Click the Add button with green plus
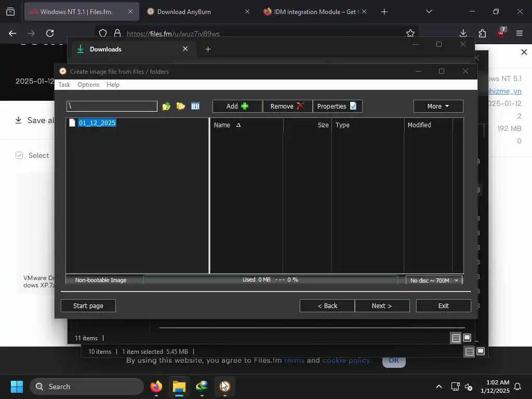 [x=237, y=106]
